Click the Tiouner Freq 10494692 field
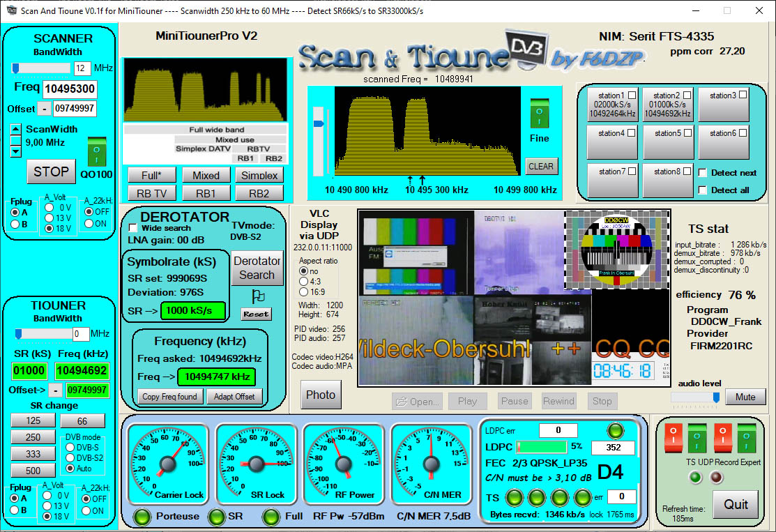This screenshot has width=776, height=532. click(x=82, y=371)
